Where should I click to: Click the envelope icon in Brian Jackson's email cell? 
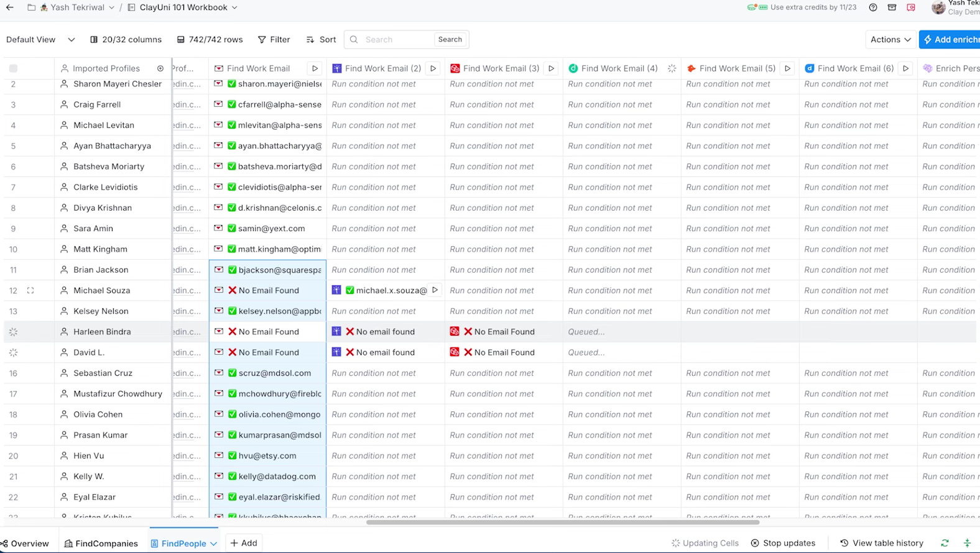pyautogui.click(x=219, y=270)
